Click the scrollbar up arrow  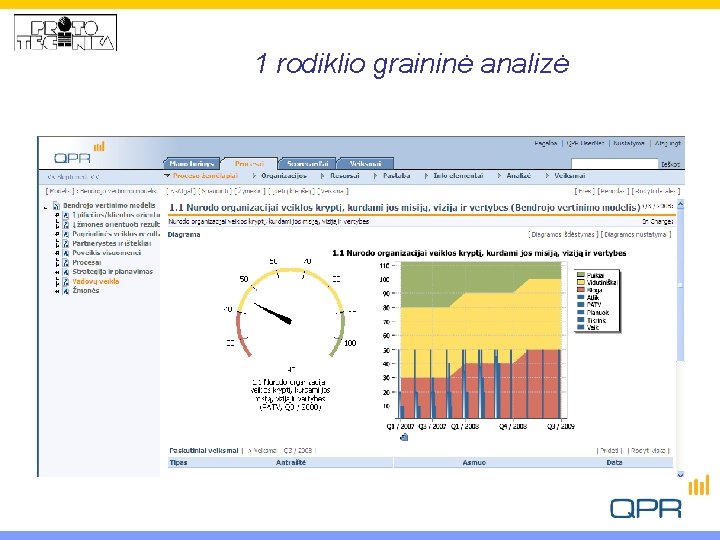(681, 205)
